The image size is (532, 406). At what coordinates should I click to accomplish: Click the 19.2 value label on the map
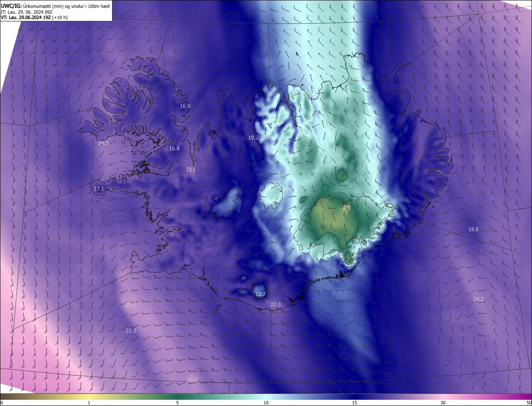pyautogui.click(x=254, y=137)
